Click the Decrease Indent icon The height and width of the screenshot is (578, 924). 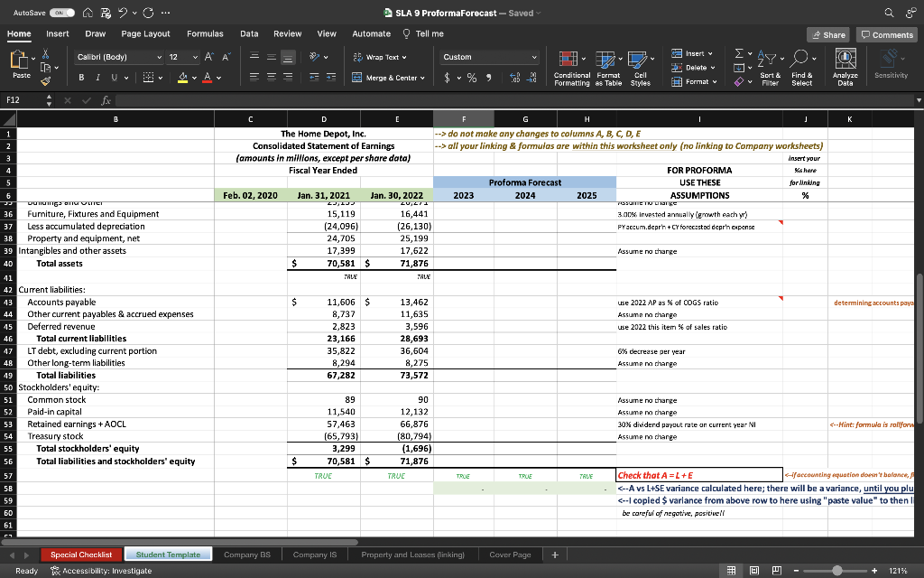(315, 78)
